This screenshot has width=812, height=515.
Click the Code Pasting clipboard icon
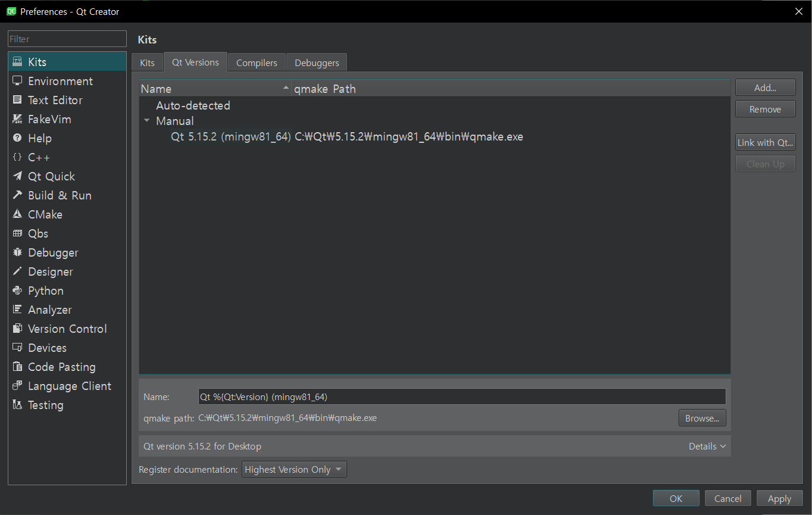pos(17,367)
